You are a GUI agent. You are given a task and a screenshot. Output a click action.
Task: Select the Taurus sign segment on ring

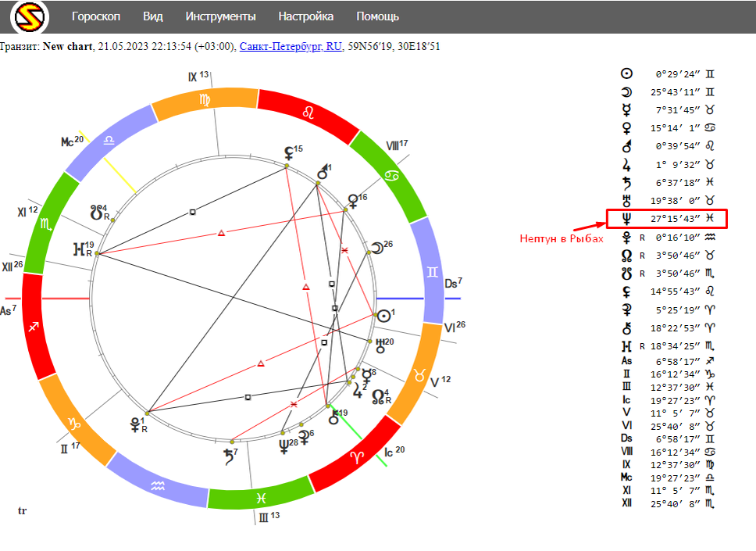pos(420,374)
